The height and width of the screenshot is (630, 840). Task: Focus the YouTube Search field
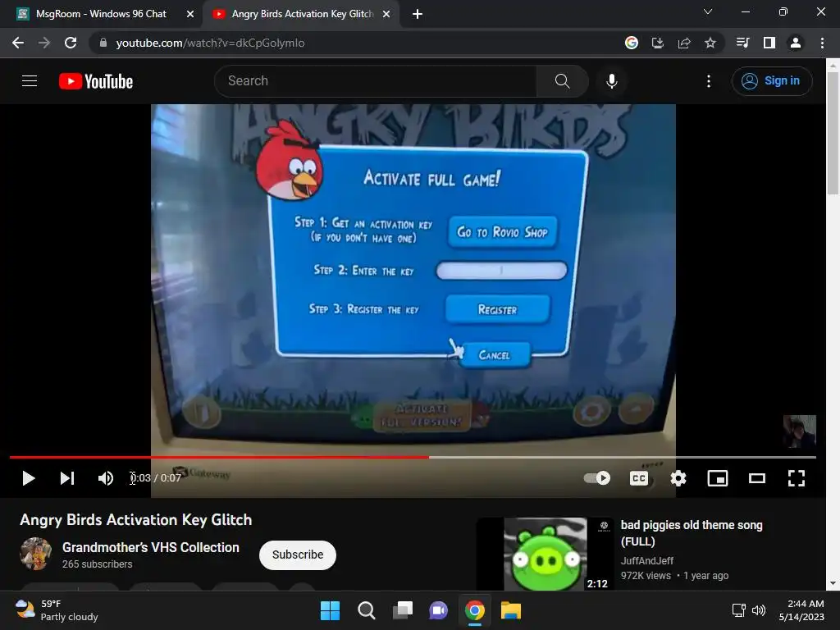coord(376,81)
